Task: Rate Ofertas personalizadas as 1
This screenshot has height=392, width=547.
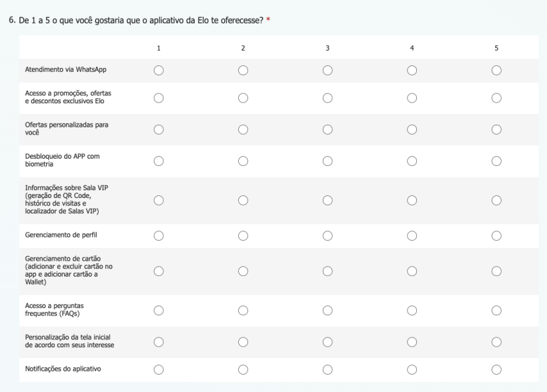Action: coord(158,129)
